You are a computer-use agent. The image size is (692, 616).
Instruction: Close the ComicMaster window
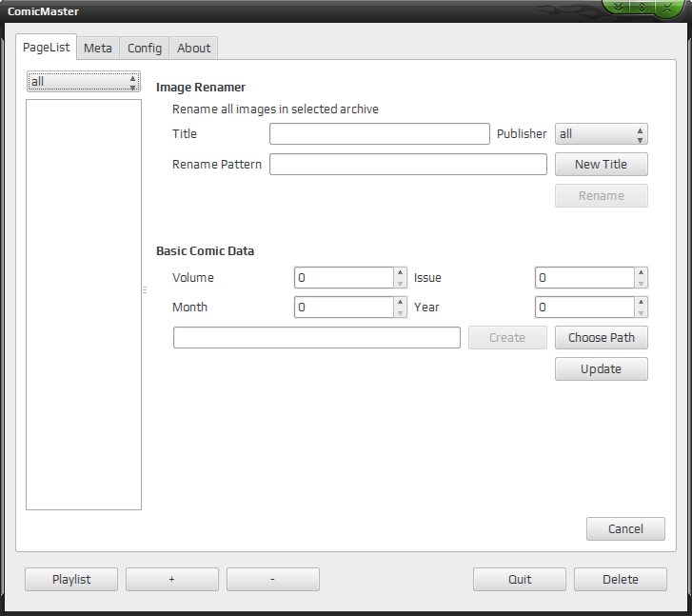coord(667,8)
